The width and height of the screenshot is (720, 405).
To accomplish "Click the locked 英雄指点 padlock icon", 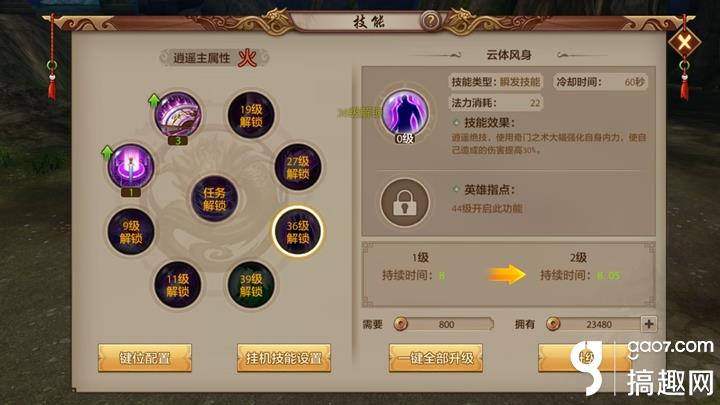I will point(405,202).
